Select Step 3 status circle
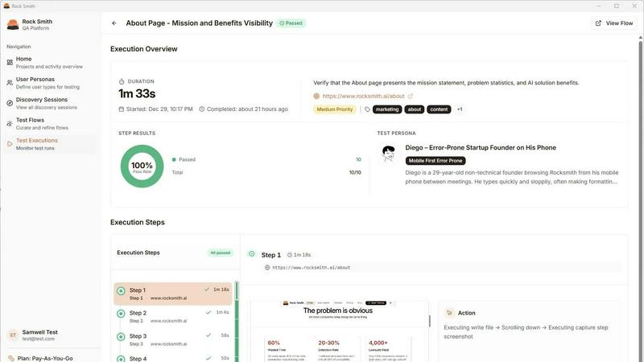The width and height of the screenshot is (644, 362). pyautogui.click(x=121, y=336)
